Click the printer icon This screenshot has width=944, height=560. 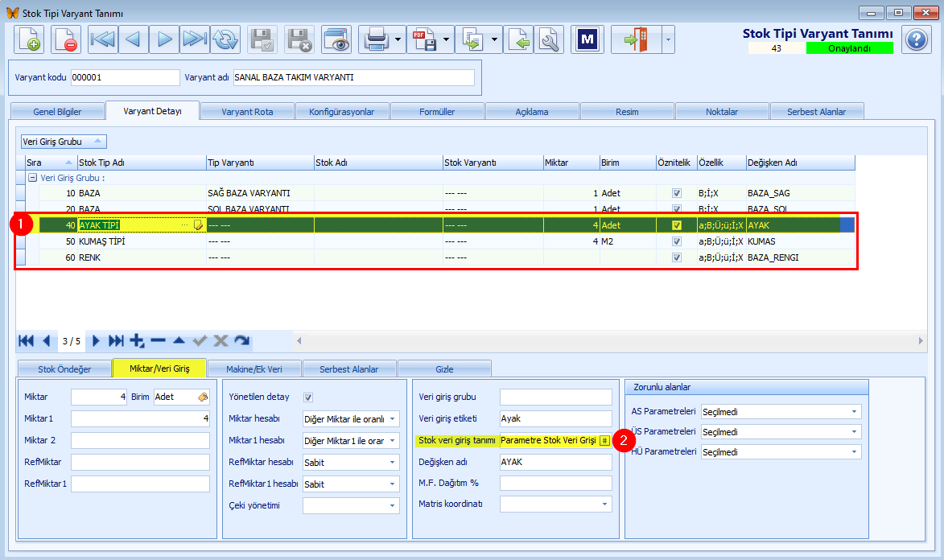point(377,39)
